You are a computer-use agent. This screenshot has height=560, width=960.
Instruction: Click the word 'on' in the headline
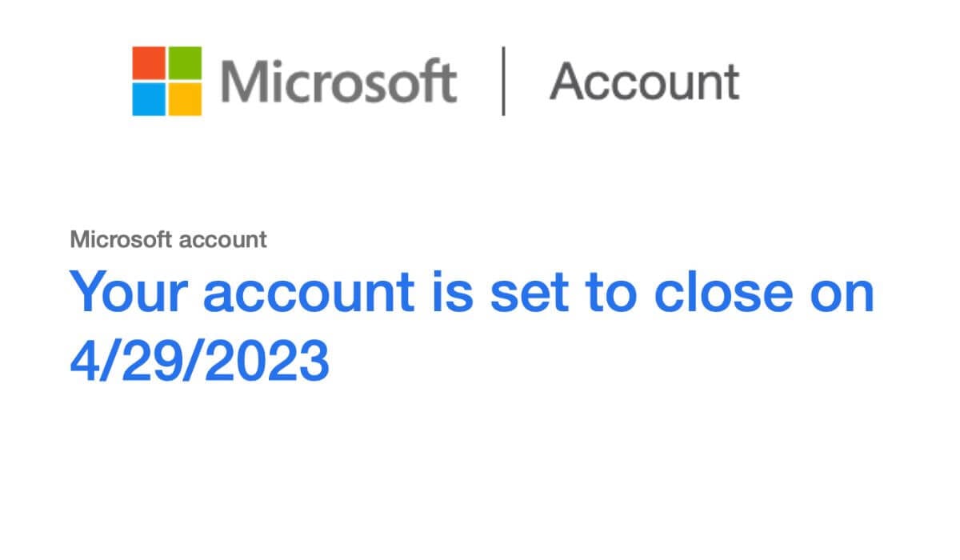[x=845, y=291]
